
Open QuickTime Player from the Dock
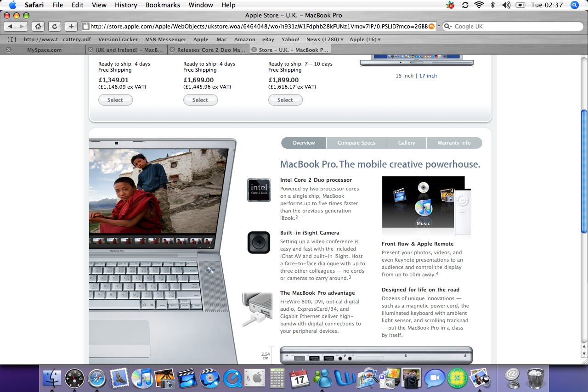(x=232, y=378)
